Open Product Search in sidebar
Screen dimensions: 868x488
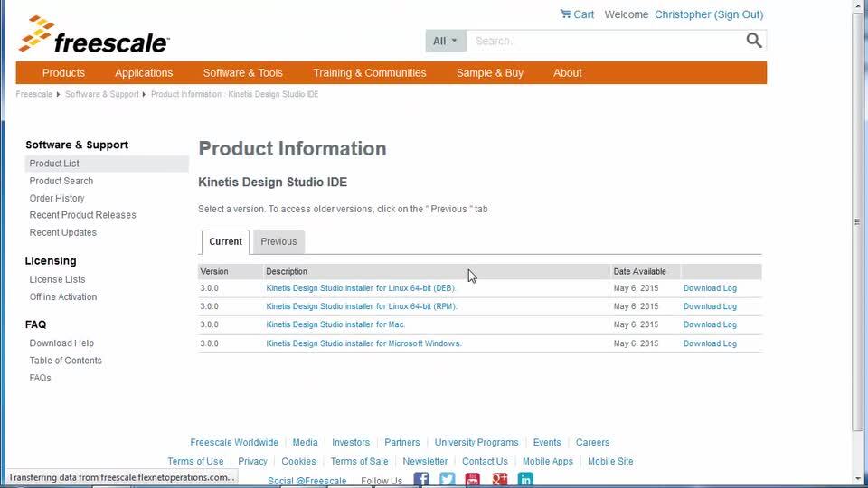(x=61, y=181)
